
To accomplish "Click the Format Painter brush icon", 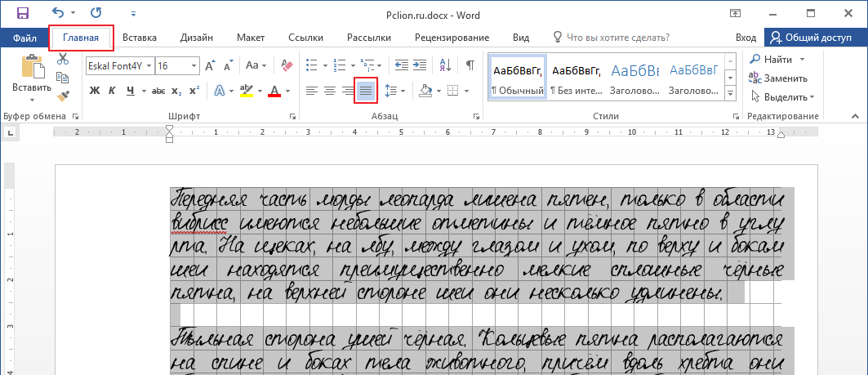I will click(x=62, y=93).
